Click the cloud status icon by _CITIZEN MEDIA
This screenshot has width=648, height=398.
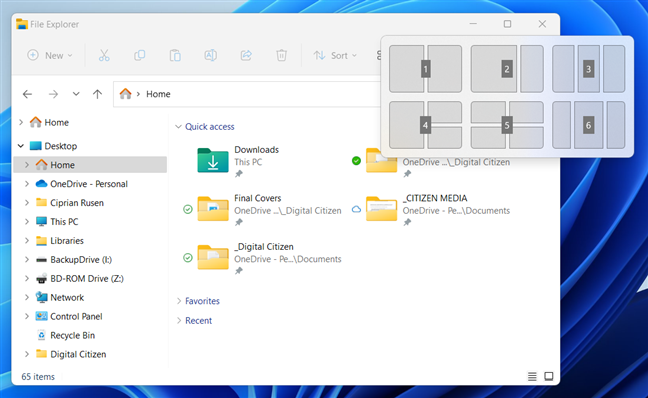(x=356, y=210)
